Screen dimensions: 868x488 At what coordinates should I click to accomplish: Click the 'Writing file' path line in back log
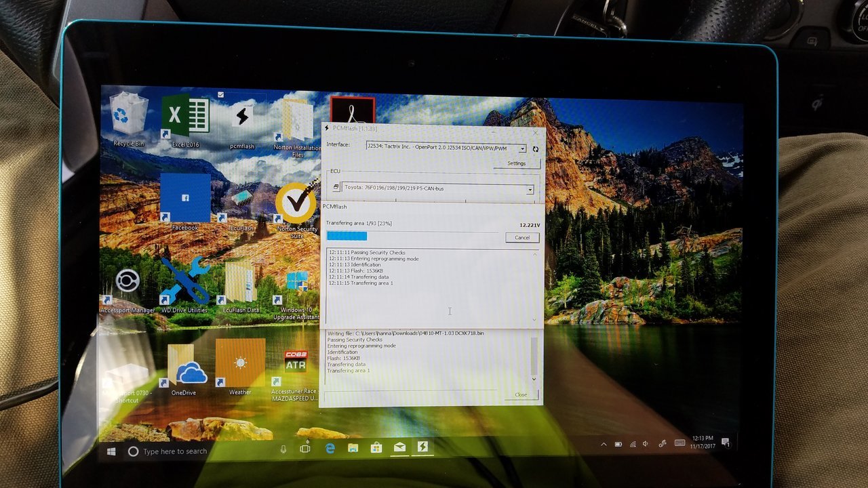tap(406, 333)
